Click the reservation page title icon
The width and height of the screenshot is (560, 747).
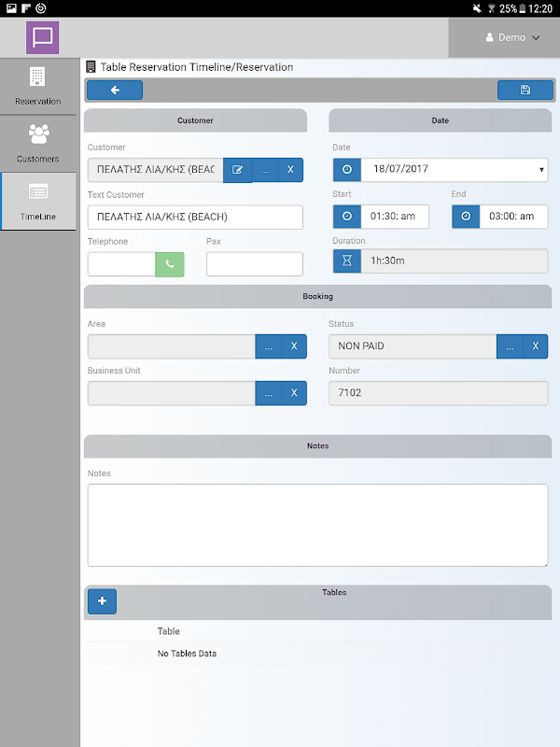pos(91,67)
